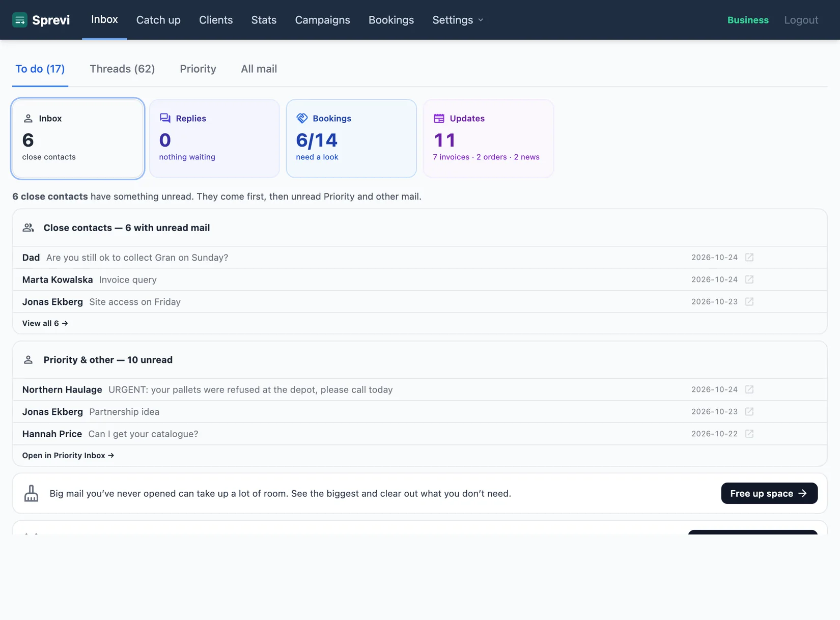Select the Inbox close contacts card
840x620 pixels.
[78, 138]
